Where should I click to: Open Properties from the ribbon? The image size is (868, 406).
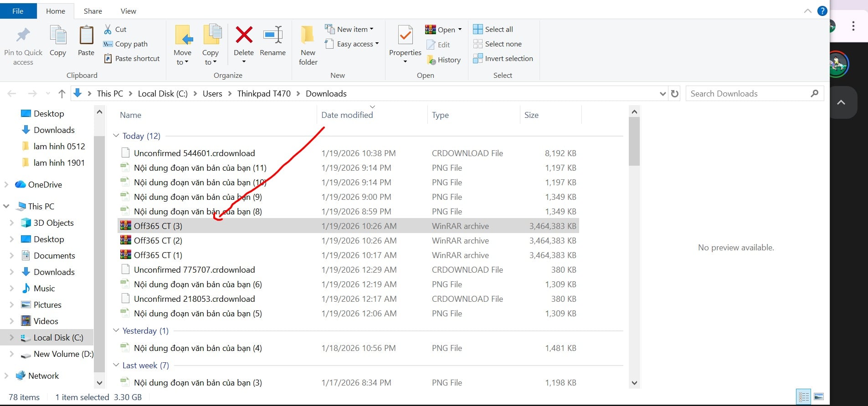pyautogui.click(x=405, y=36)
